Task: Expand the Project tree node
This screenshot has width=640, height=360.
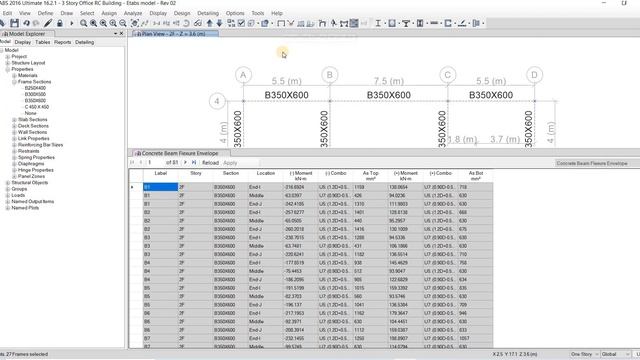Action: pos(8,57)
